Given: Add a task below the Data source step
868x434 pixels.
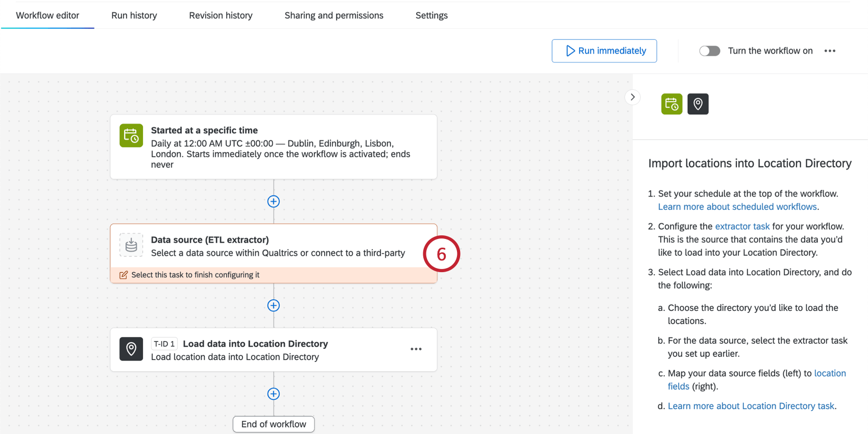Looking at the screenshot, I should click(x=274, y=305).
